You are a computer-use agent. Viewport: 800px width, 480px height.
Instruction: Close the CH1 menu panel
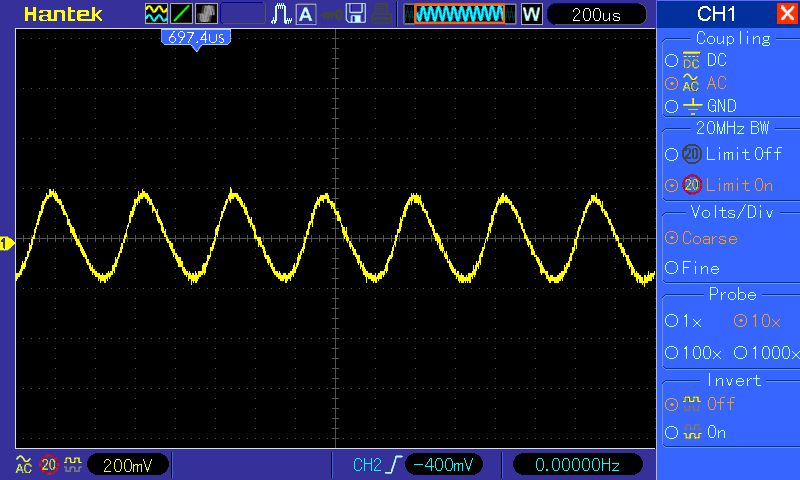tap(786, 13)
